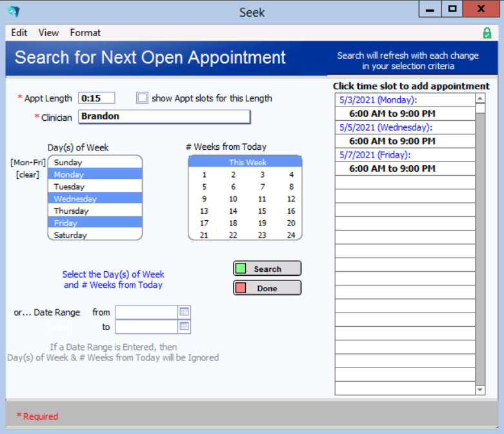Select 10 weeks from today

coord(234,199)
